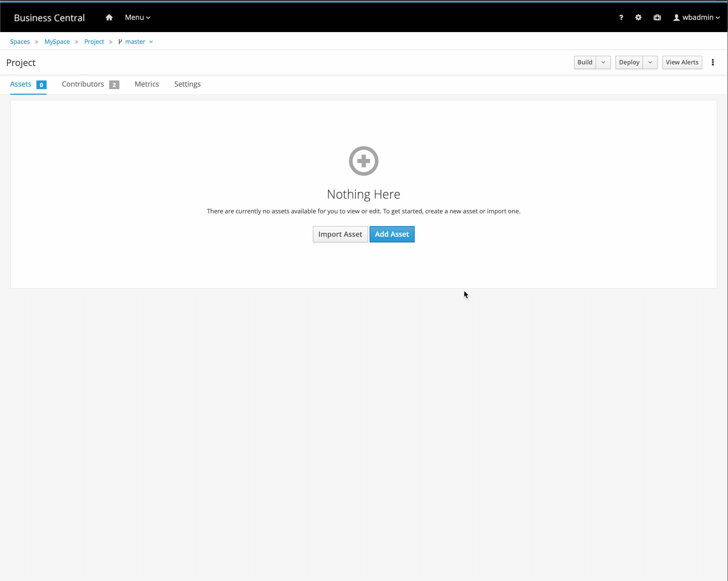The height and width of the screenshot is (581, 728).
Task: Switch to the Contributors tab
Action: (x=83, y=84)
